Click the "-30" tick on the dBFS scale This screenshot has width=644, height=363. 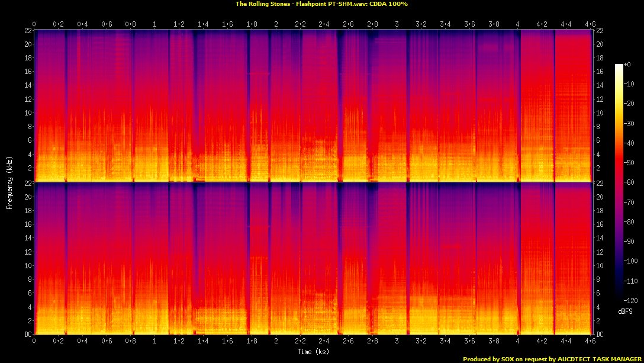630,123
